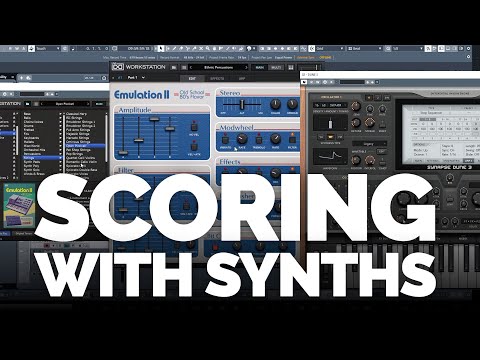Choose the WT synthesis type in Dune 3
This screenshot has width=480, height=360.
tap(330, 137)
